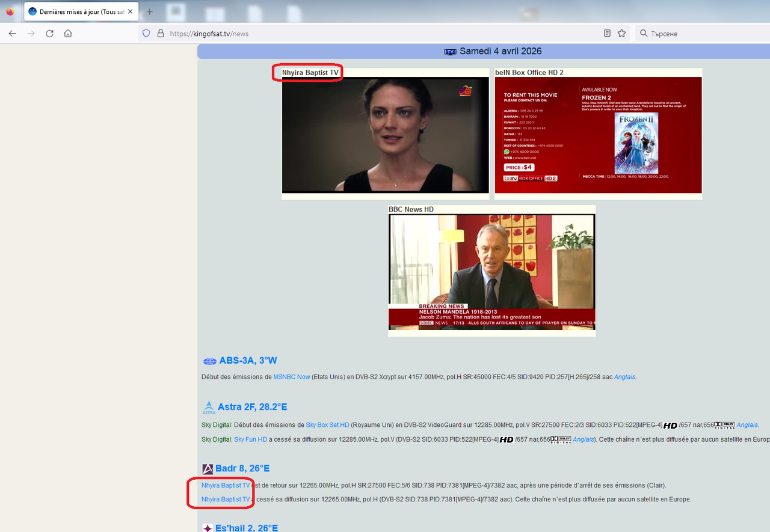Click the Badr satellite logo icon
Screen dimensions: 770x532
click(208, 469)
